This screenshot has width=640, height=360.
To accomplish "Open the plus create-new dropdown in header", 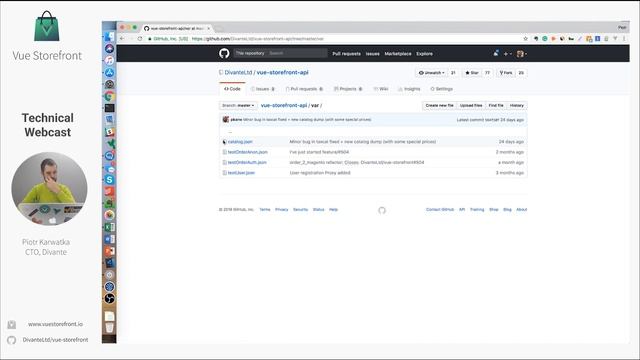I will pyautogui.click(x=507, y=53).
